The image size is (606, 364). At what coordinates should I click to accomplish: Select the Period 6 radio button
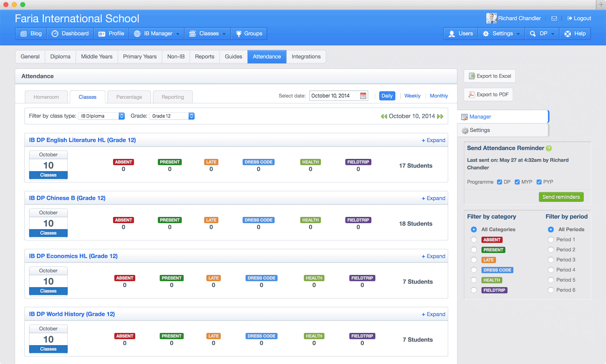(x=551, y=290)
